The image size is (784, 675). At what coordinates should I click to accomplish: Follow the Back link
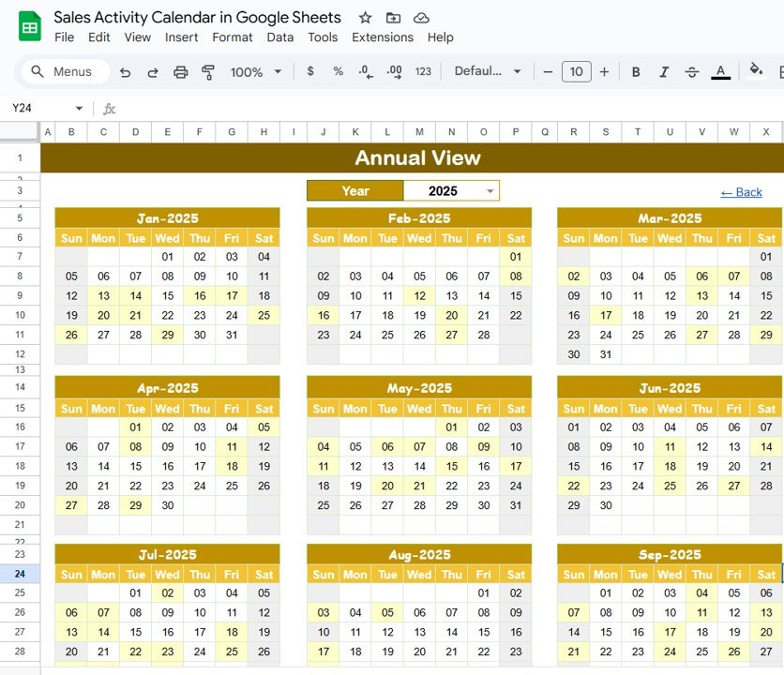coord(741,192)
